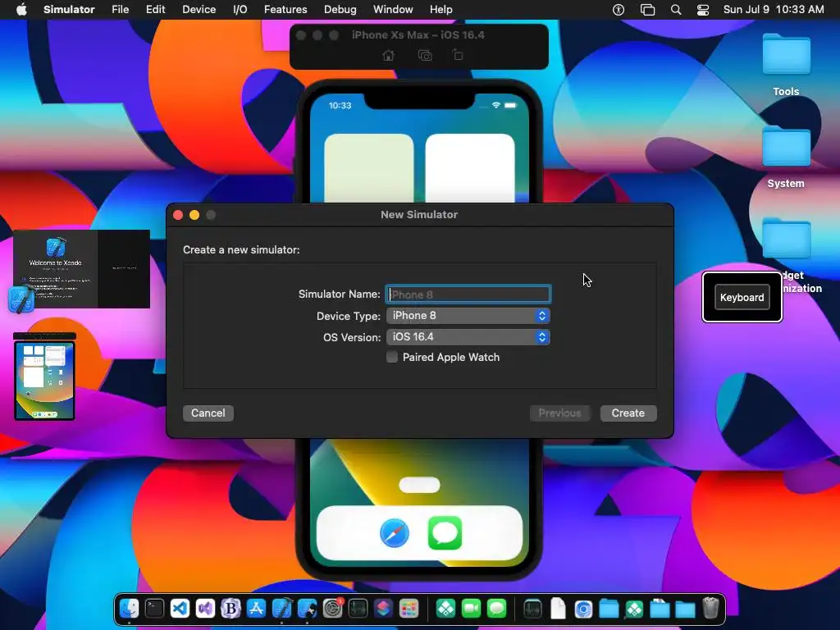Open the Apple menu
The image size is (840, 630).
[x=21, y=10]
